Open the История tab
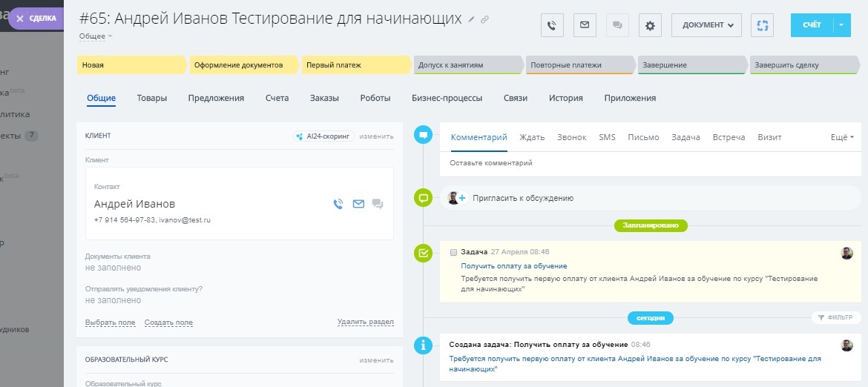This screenshot has width=868, height=387. click(x=565, y=98)
